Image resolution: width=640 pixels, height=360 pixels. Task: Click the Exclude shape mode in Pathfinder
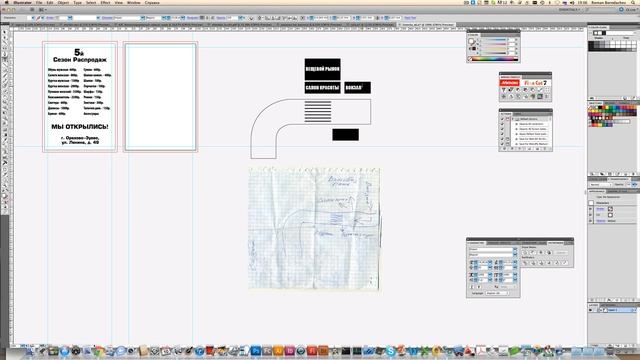(x=549, y=253)
